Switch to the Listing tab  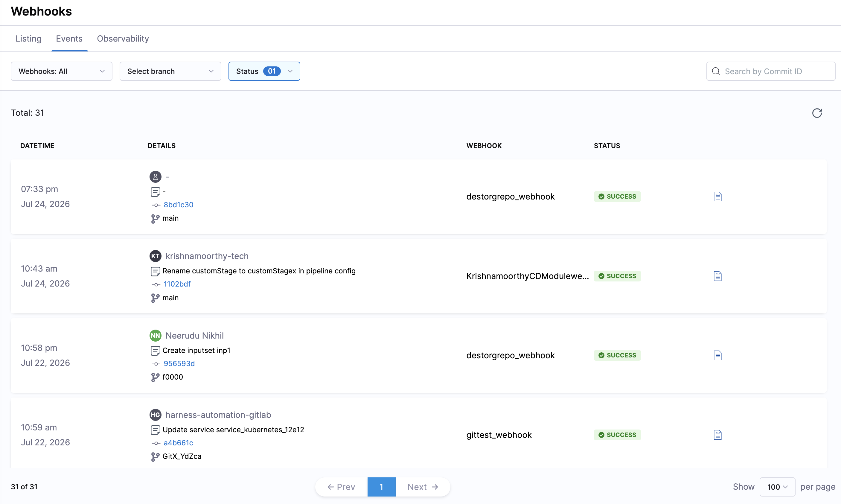point(28,39)
